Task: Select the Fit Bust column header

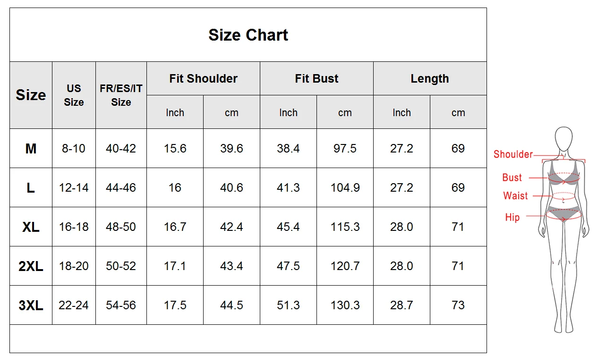Action: (x=316, y=78)
